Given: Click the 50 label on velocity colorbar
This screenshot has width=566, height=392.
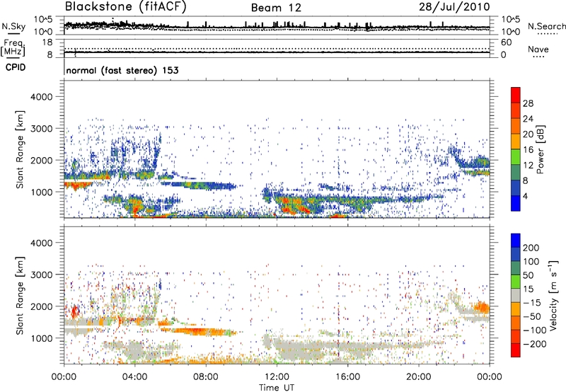Looking at the screenshot, I should click(x=528, y=275).
